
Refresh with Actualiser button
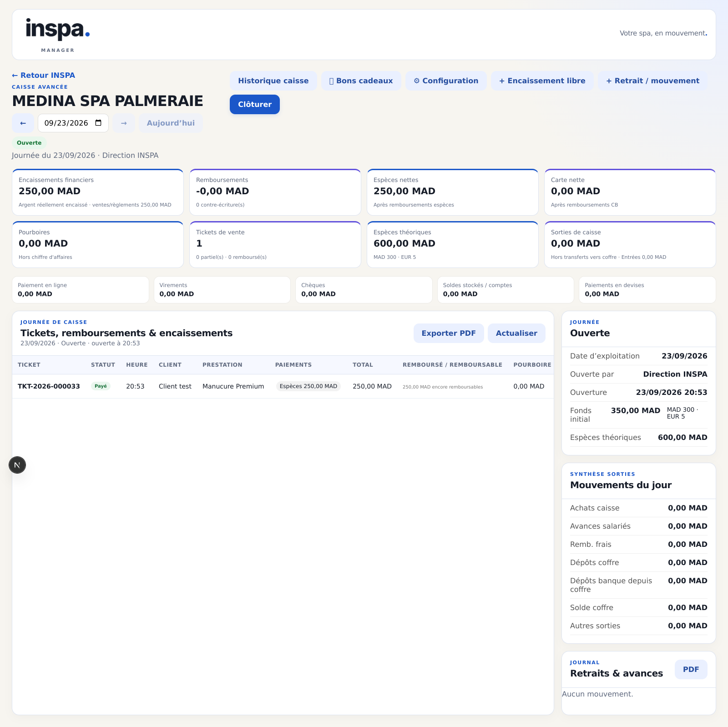tap(516, 333)
